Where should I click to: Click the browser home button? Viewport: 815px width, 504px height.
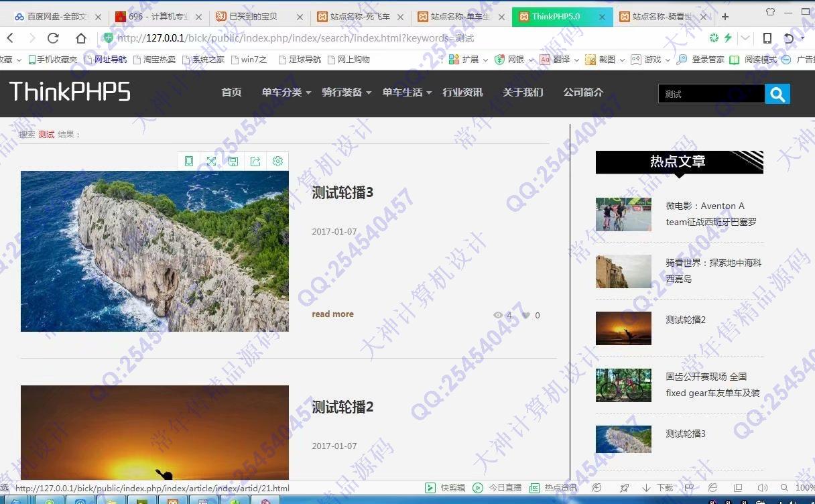click(81, 38)
